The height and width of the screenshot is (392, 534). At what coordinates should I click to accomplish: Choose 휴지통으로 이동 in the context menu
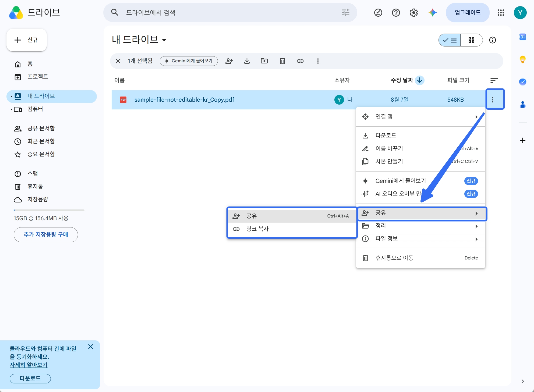(420, 258)
